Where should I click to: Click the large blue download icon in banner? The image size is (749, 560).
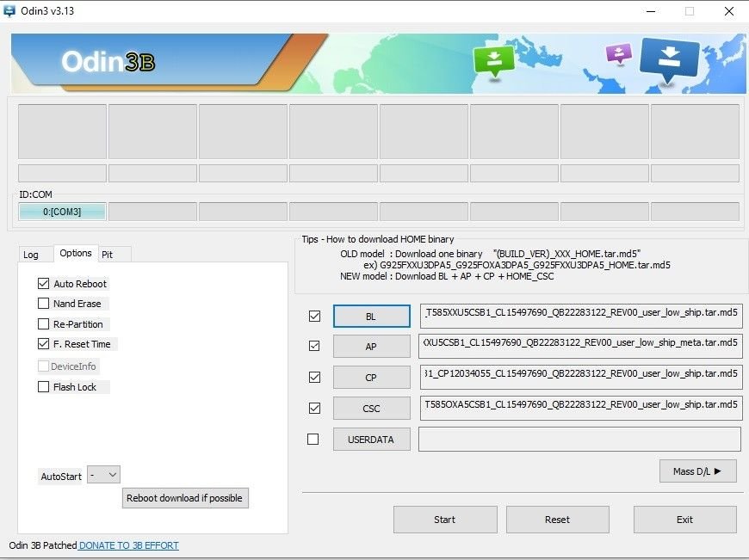point(668,59)
